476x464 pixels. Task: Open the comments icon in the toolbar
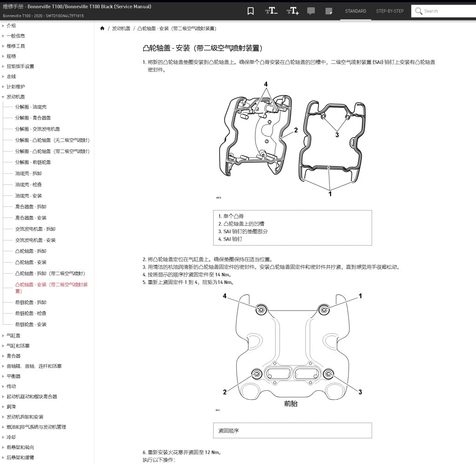pyautogui.click(x=311, y=11)
